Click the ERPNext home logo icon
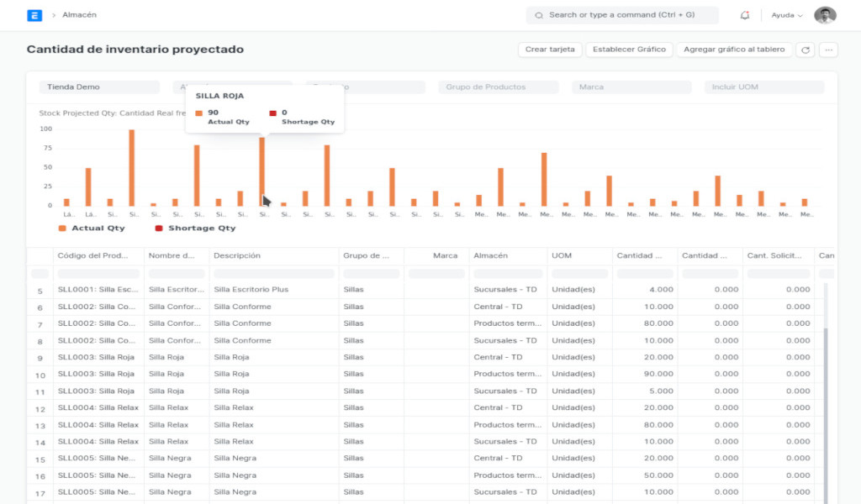 coord(34,15)
